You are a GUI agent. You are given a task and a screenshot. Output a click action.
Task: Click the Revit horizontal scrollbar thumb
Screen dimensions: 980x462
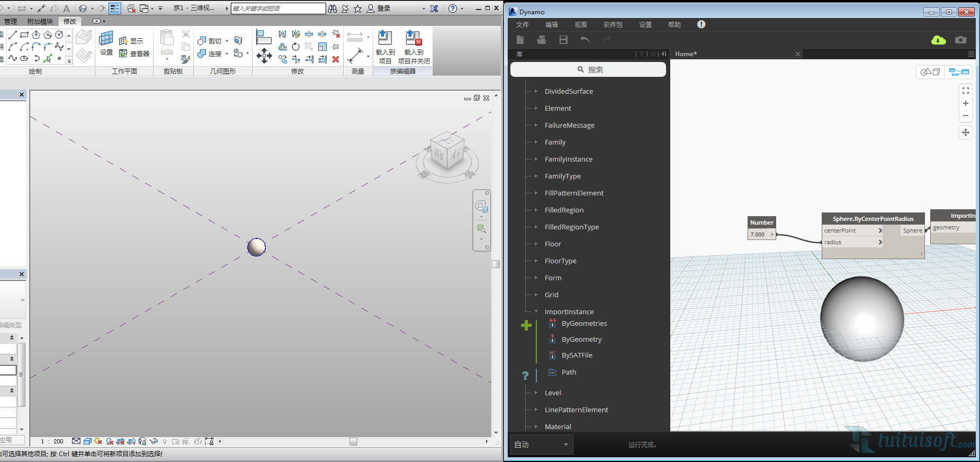(x=353, y=441)
